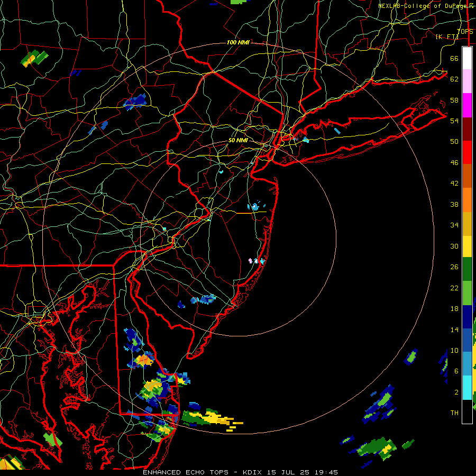This screenshot has height=476, width=476.
Task: Click the "[K FT]" units label
Action: (447, 37)
